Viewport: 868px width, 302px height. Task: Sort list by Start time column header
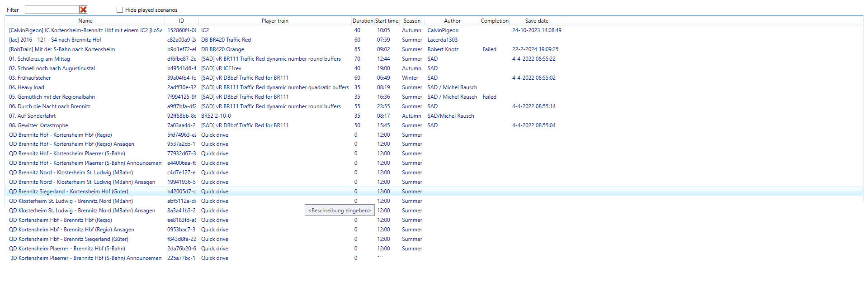coord(387,21)
